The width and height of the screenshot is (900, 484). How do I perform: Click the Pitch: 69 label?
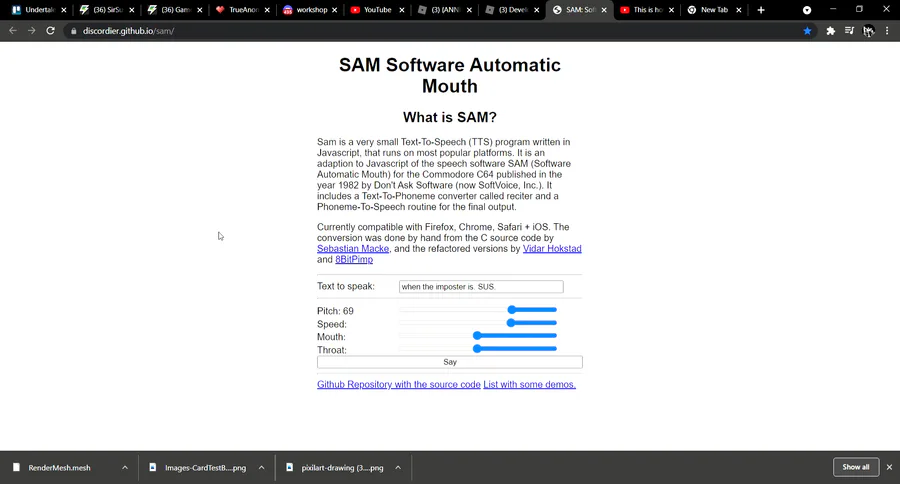[335, 311]
